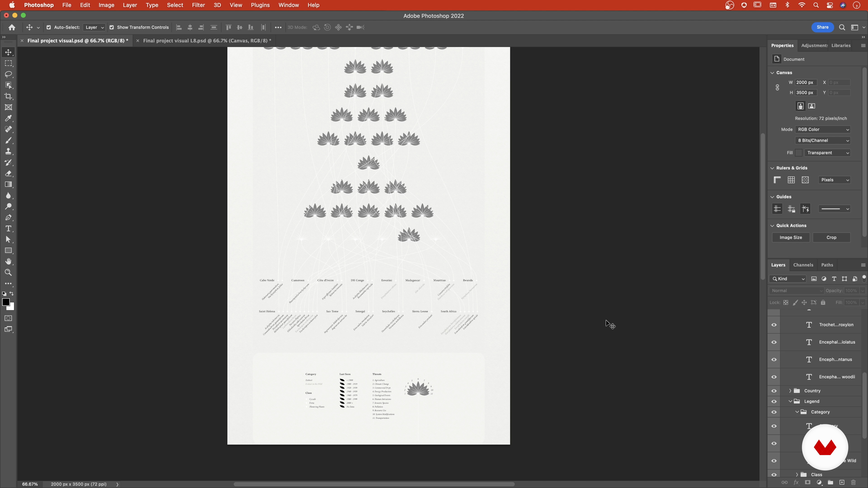Open the Plugins menu

[260, 5]
